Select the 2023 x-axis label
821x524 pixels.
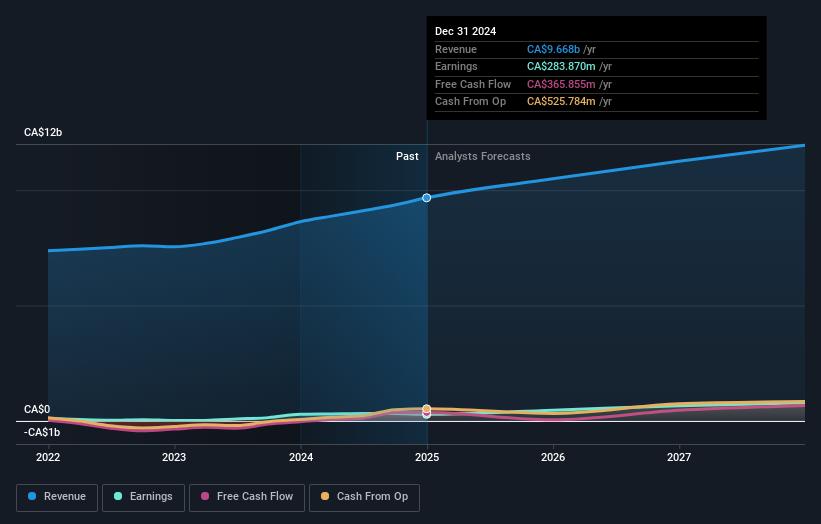point(174,458)
